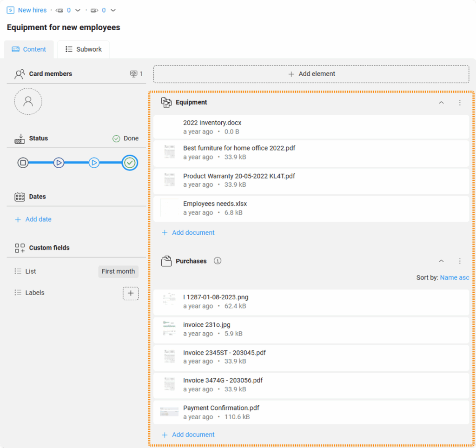
Task: Switch to the Subwork tab
Action: point(83,49)
